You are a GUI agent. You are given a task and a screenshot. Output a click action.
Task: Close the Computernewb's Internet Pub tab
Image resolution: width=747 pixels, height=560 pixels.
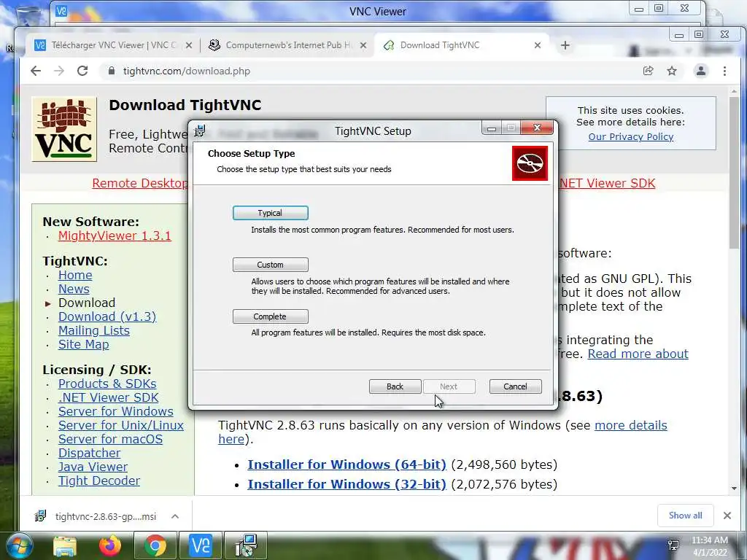363,45
